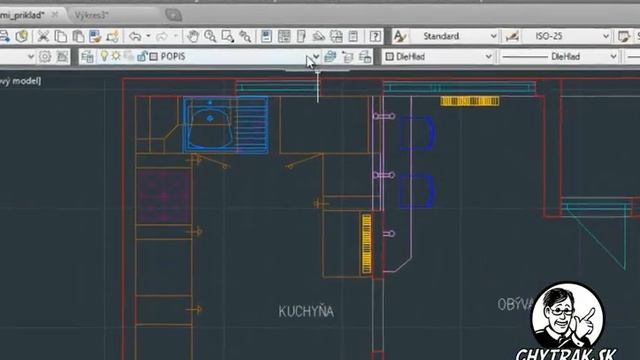Switch to the Výkres3 drawing tab

(x=91, y=16)
